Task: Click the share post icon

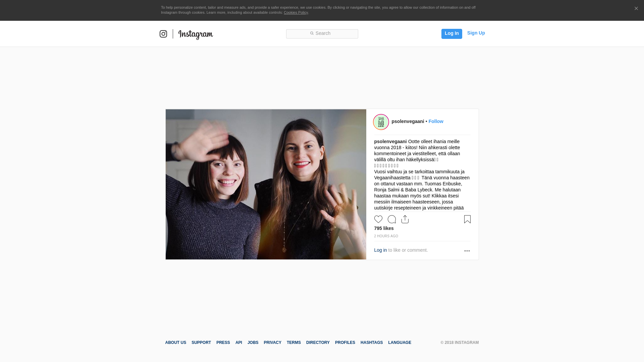Action: click(405, 219)
